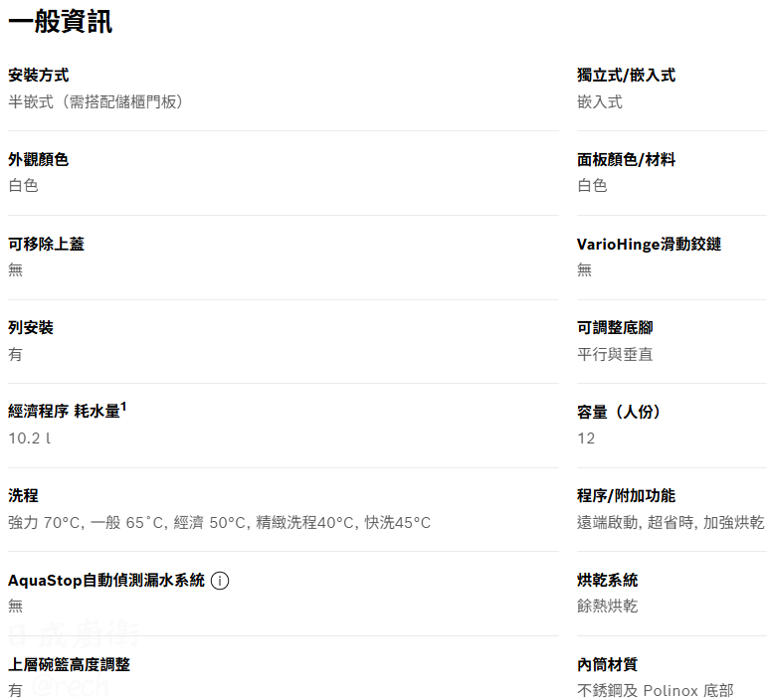This screenshot has width=767, height=700.
Task: Select 白色 value under 面板顏色/材料
Action: (592, 185)
